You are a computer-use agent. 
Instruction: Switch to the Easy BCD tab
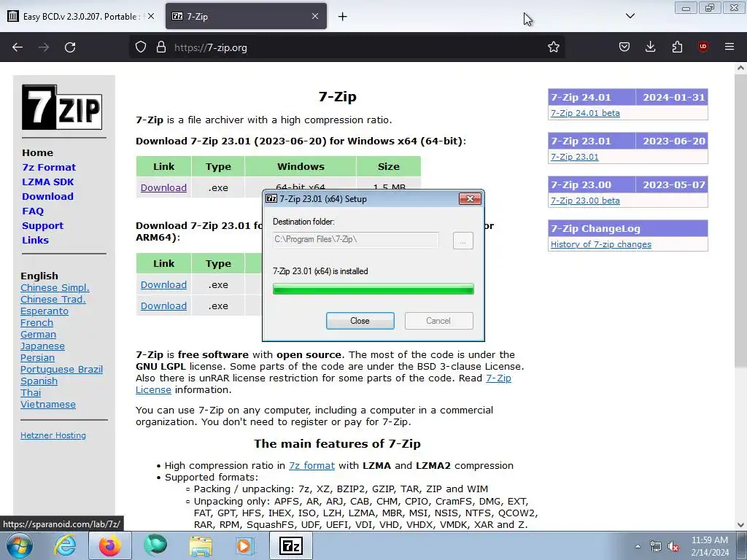[80, 16]
